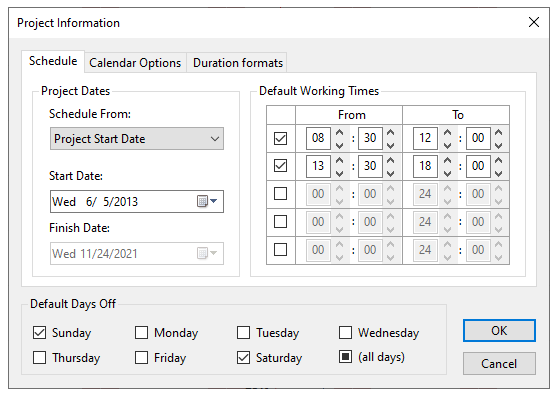Expand the Schedule From dropdown
Viewport: 556px width, 399px height.
coord(137,139)
